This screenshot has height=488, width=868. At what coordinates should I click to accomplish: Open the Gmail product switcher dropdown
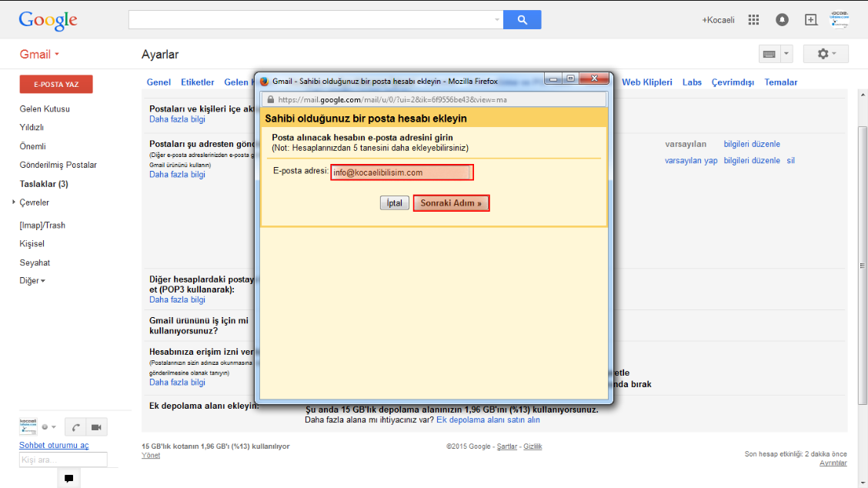coord(39,55)
